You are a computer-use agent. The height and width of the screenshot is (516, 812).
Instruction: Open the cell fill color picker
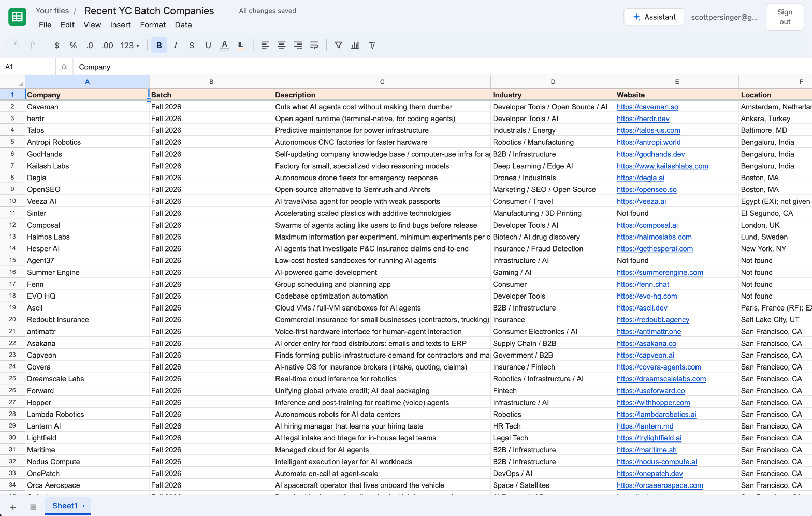(x=241, y=46)
